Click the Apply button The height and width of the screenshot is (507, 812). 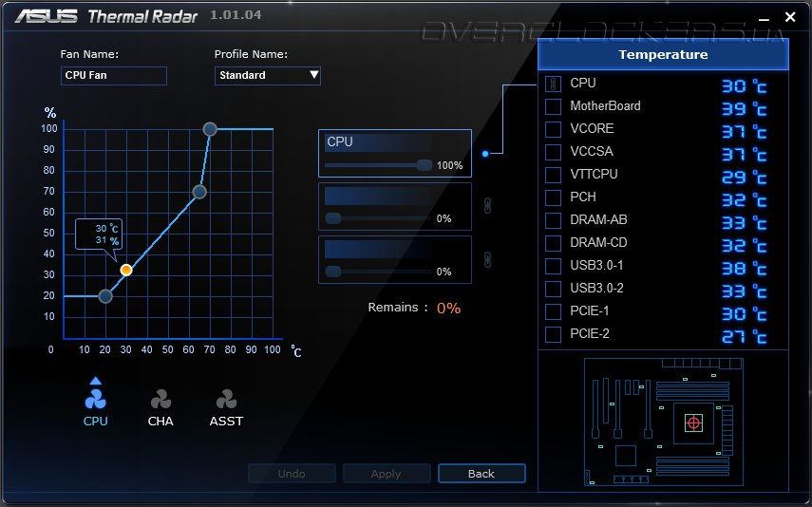[387, 474]
